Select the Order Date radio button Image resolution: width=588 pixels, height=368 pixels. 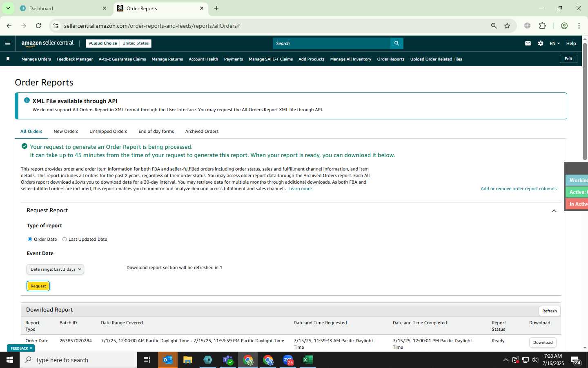tap(30, 239)
